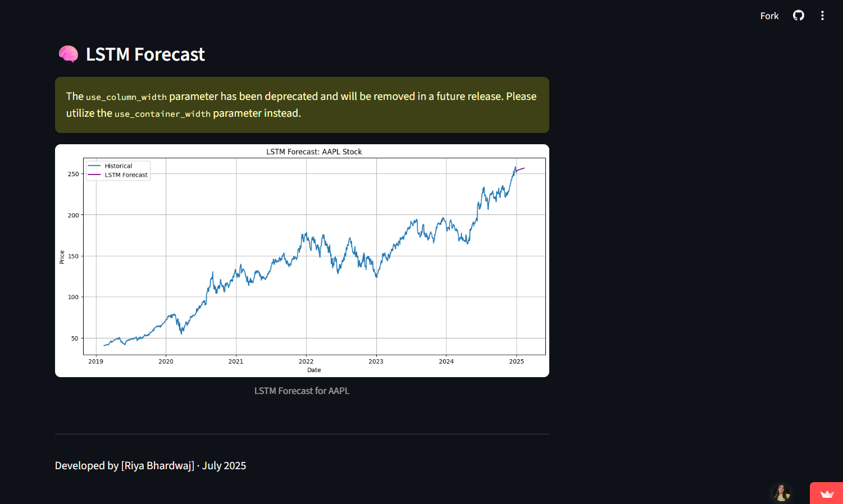Click the LSTM Forecast for AAPL caption
Screen dimensions: 843x504
[302, 391]
